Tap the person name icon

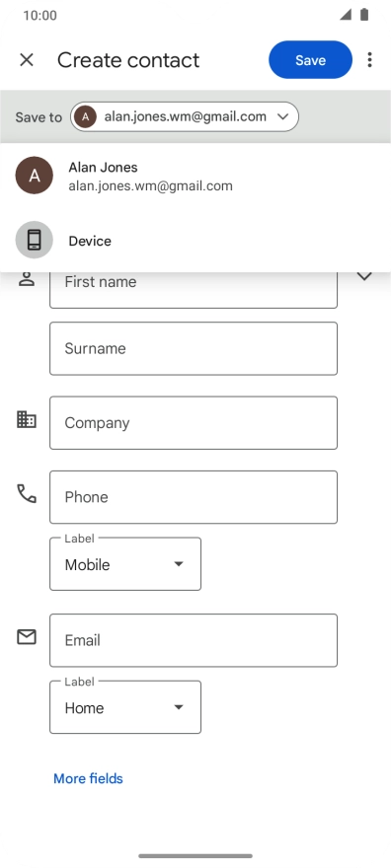tap(27, 278)
